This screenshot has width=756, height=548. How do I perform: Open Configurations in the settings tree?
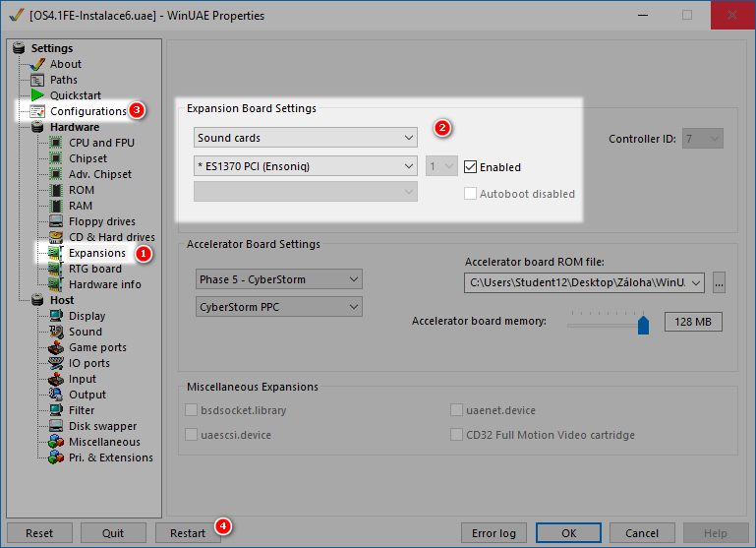click(87, 111)
